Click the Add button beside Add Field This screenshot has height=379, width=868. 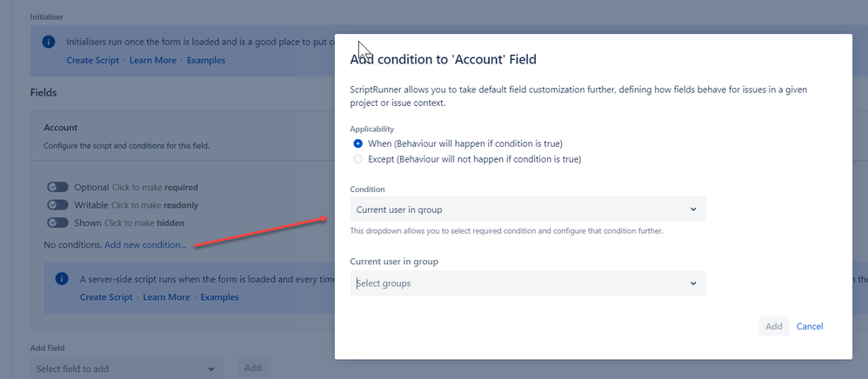click(253, 368)
